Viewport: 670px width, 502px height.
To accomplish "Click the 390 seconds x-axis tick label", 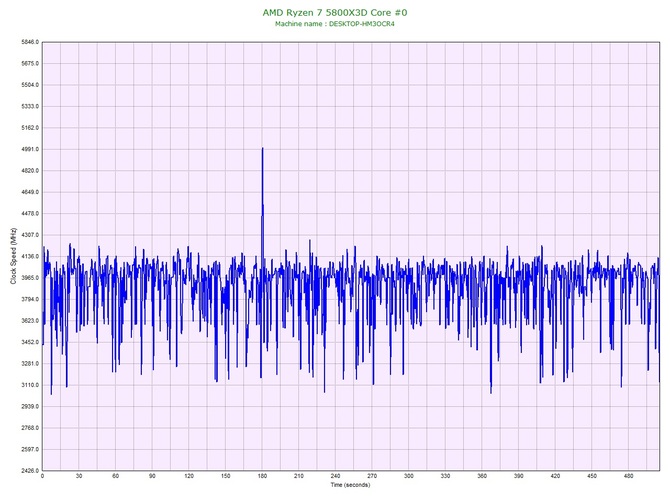I will tap(519, 476).
